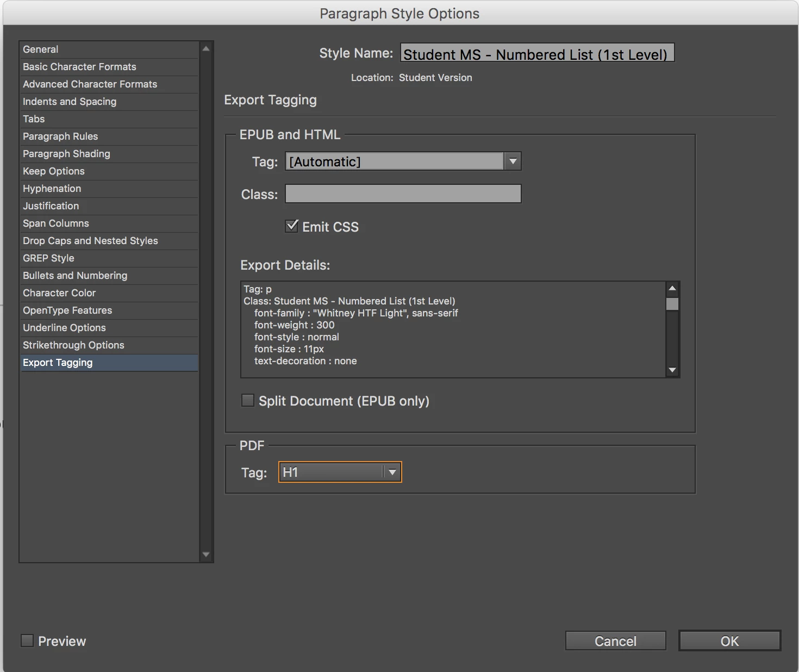Open Drop Caps and Nested Styles
The image size is (799, 672).
(109, 241)
